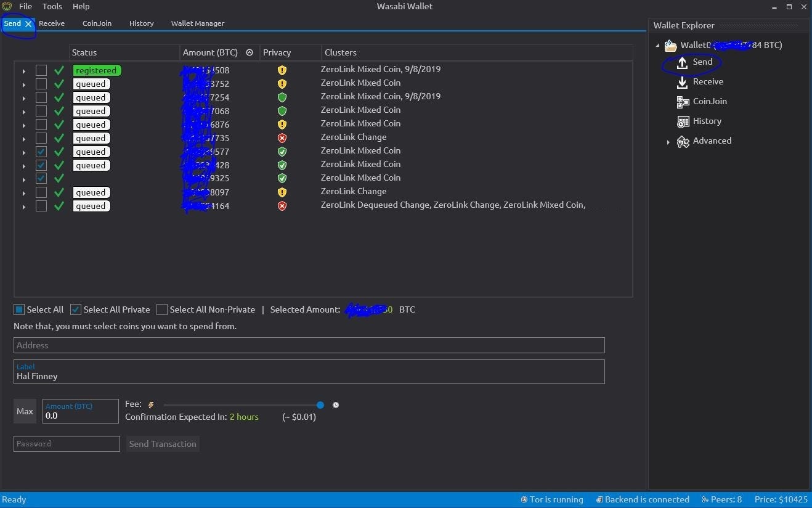Close the Send tab
This screenshot has height=508, width=812.
point(28,23)
